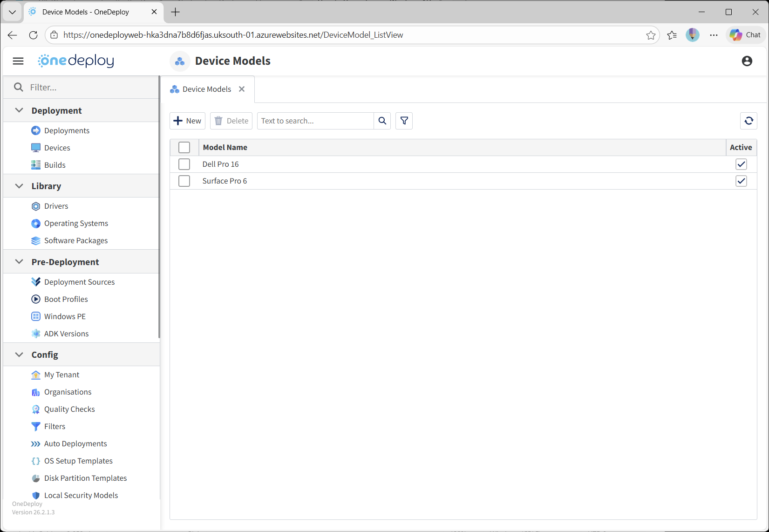The width and height of the screenshot is (769, 532).
Task: Click the refresh icon in the grid toolbar
Action: [749, 121]
